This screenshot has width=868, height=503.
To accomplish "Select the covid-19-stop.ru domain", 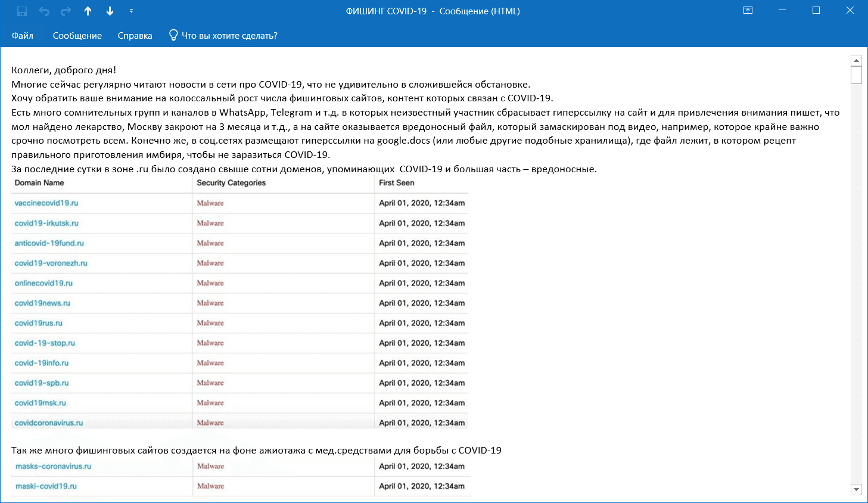I will point(45,343).
